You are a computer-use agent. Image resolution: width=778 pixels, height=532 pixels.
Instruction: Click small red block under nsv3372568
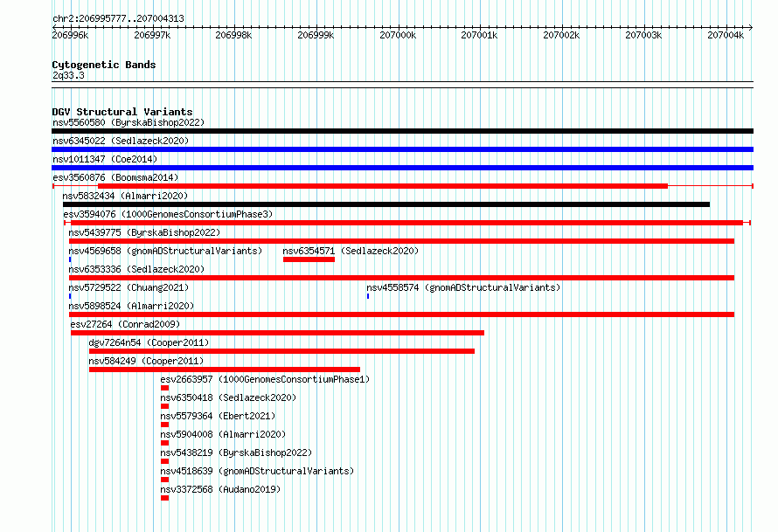tap(164, 498)
